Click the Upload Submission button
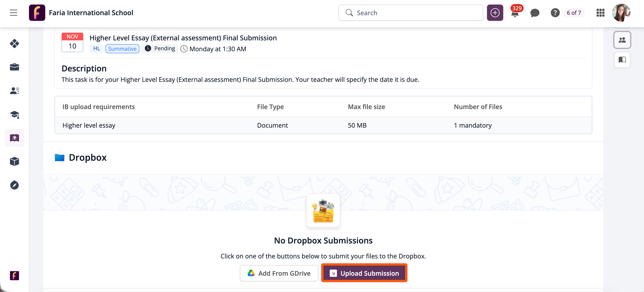The width and height of the screenshot is (644, 292). click(x=364, y=273)
